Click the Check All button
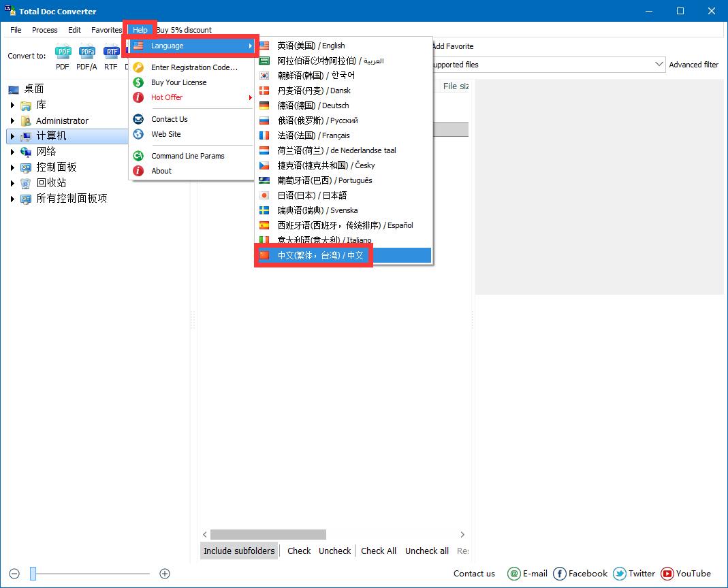The image size is (728, 588). pyautogui.click(x=379, y=551)
